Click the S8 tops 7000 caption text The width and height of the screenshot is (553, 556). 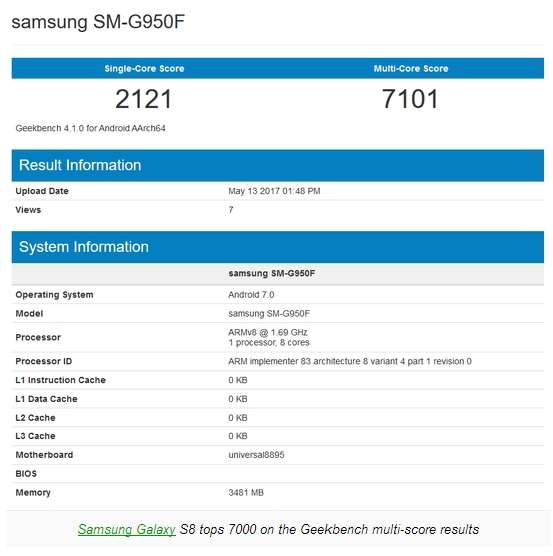(329, 529)
